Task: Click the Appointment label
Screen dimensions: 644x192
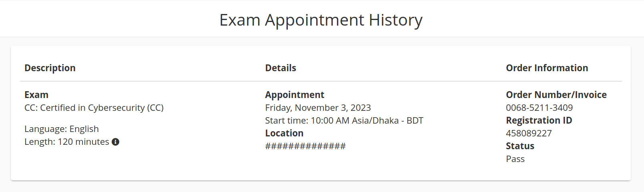Action: (x=295, y=95)
